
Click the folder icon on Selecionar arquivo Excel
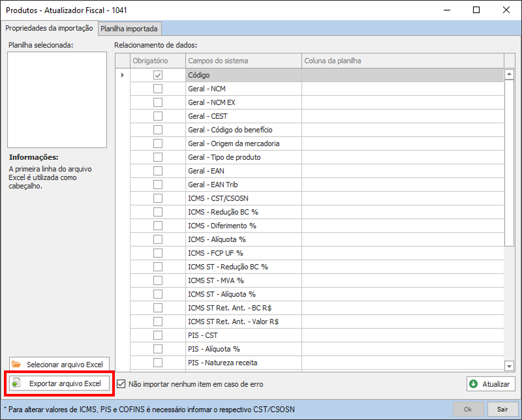17,364
